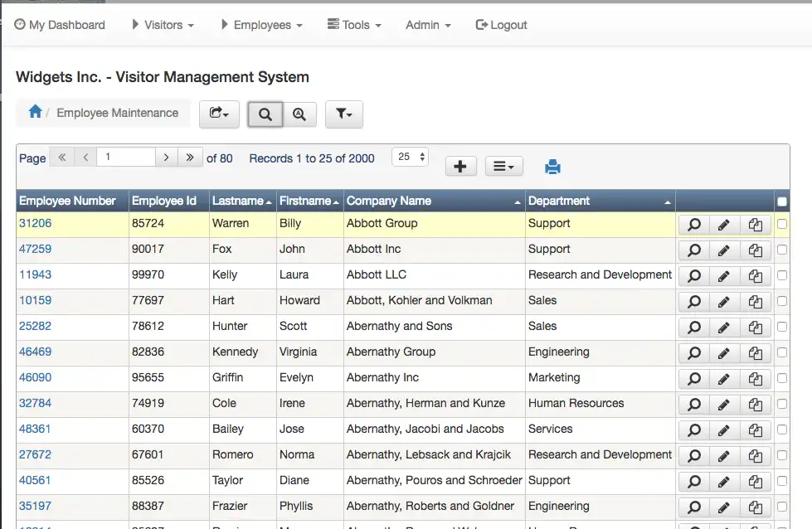Click the quick search magnifier button

coord(265,114)
